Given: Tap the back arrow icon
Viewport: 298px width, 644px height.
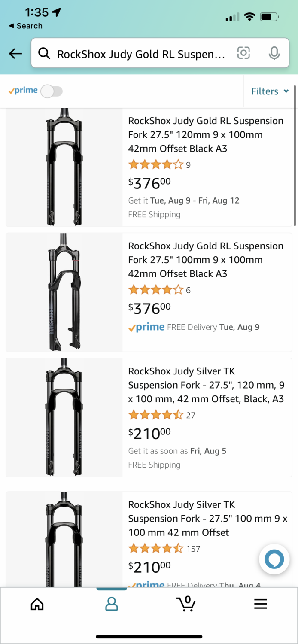Looking at the screenshot, I should point(15,53).
